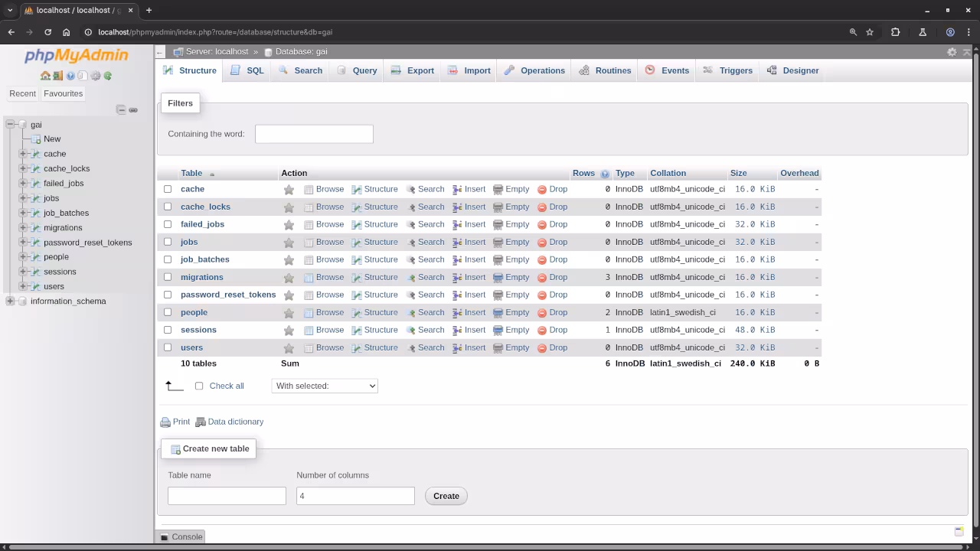Open page settings gear at top right
Image resolution: width=980 pixels, height=551 pixels.
952,52
